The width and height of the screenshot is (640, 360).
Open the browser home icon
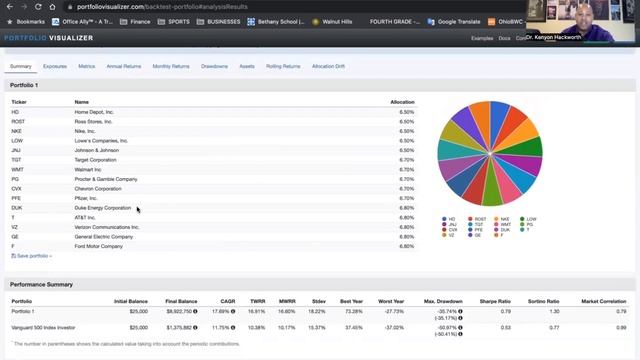tap(52, 7)
